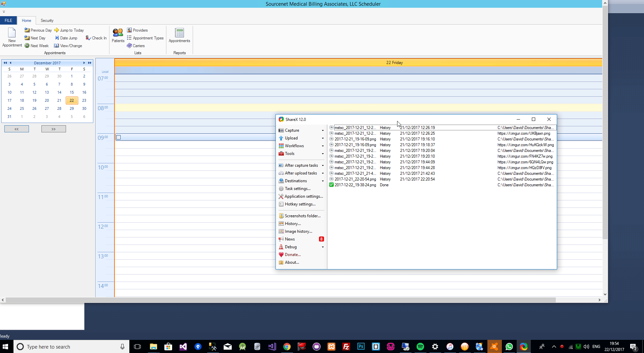The width and height of the screenshot is (644, 353).
Task: Click the >> button below the calendar
Action: click(54, 129)
